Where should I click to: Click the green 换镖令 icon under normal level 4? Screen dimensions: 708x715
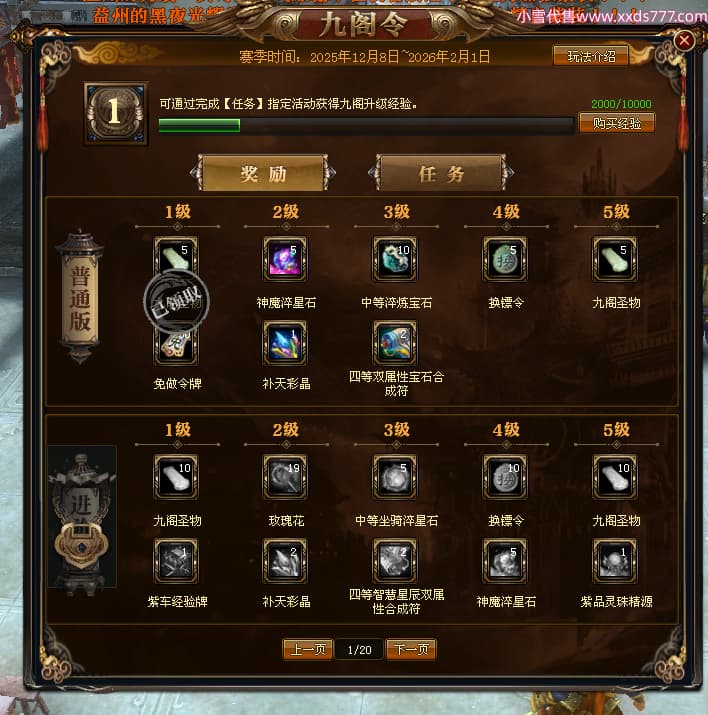click(505, 259)
